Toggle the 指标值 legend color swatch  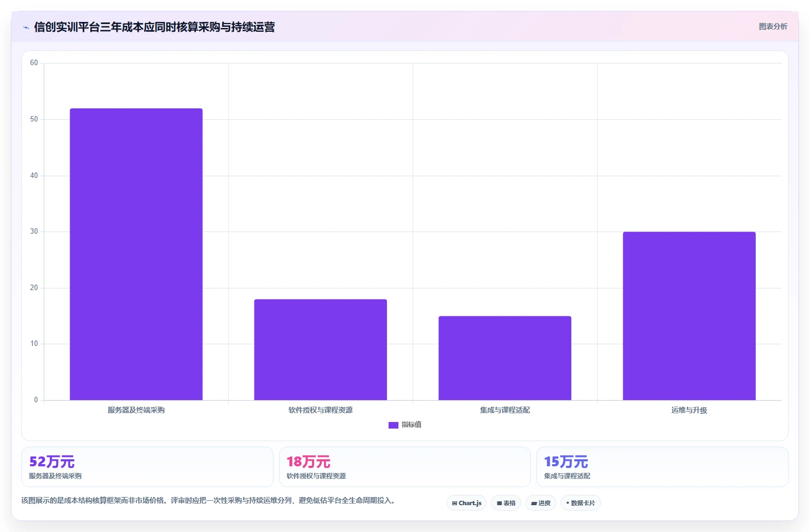[393, 425]
